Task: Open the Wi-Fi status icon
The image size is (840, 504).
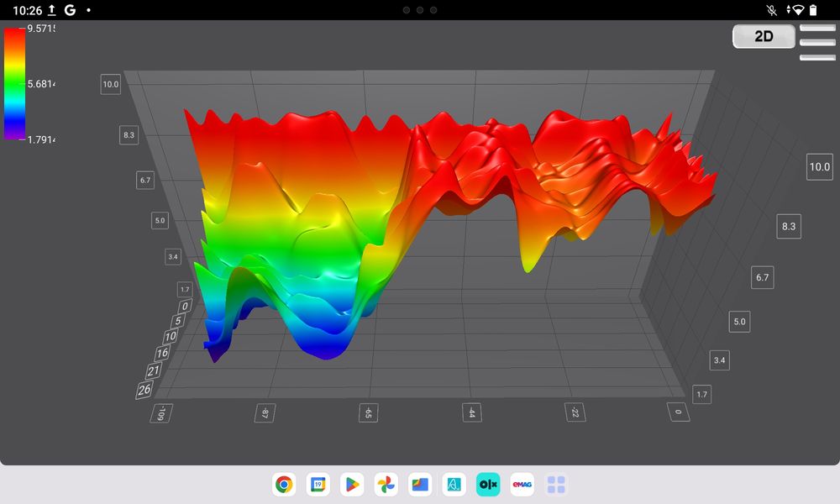Action: pyautogui.click(x=798, y=9)
